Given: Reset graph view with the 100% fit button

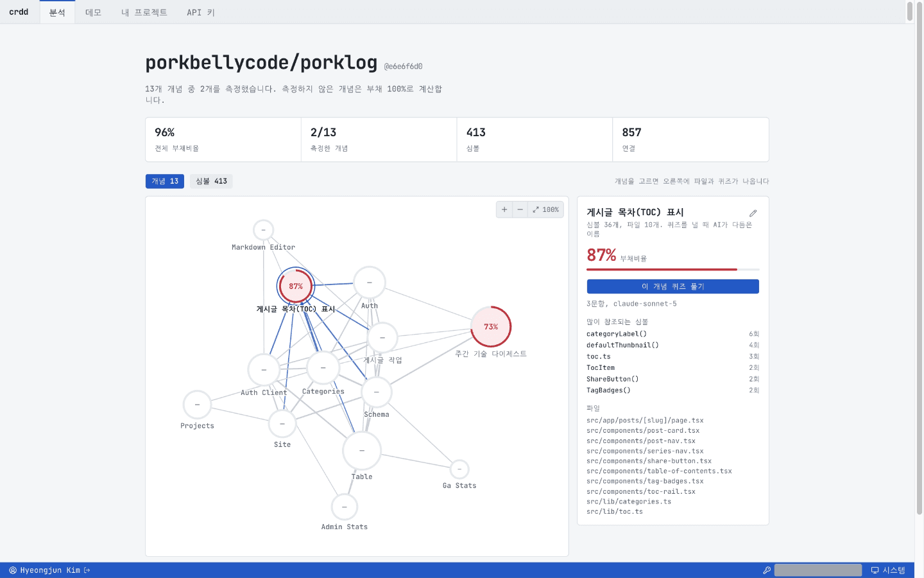Looking at the screenshot, I should point(545,209).
